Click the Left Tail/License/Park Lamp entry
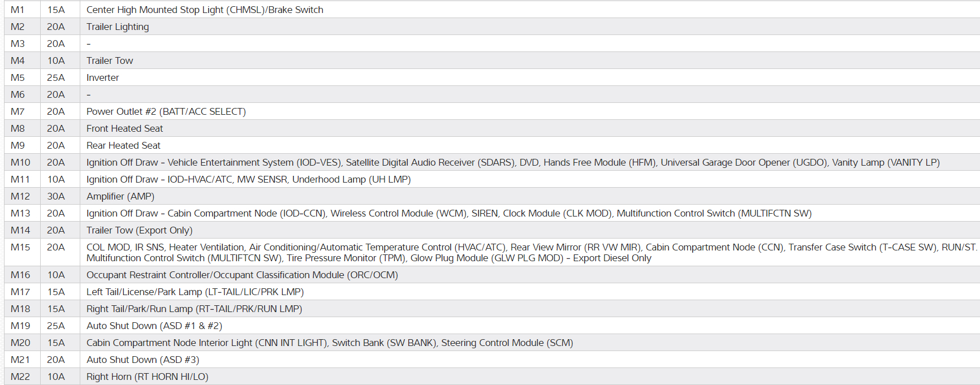 coord(195,292)
